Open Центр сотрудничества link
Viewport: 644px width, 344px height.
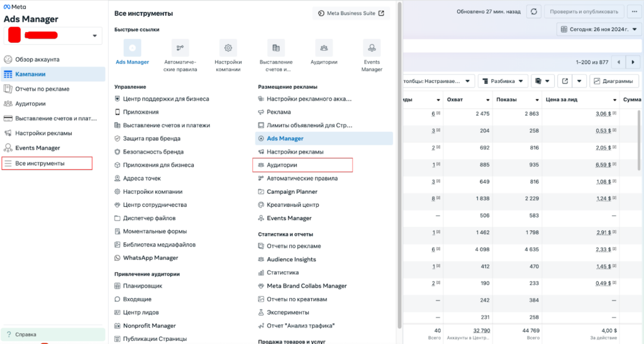tap(151, 205)
